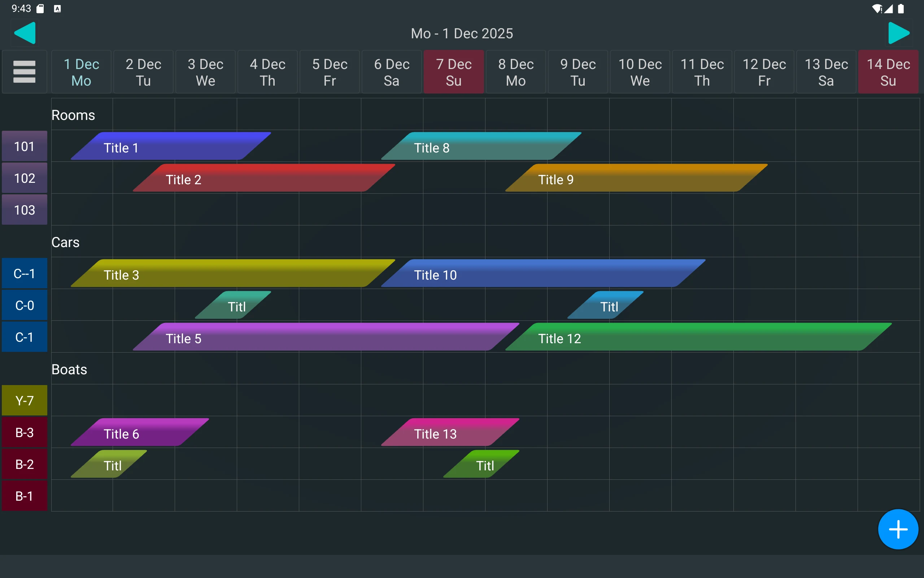Open resource 101 row label
This screenshot has height=578, width=924.
pyautogui.click(x=25, y=146)
